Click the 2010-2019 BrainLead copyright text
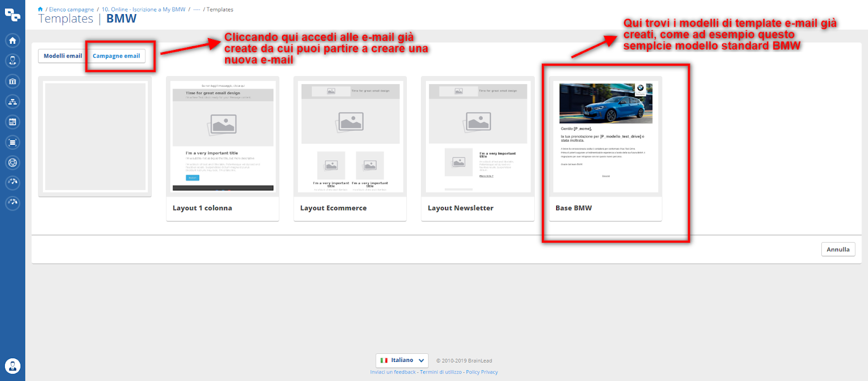Viewport: 868px width, 381px height. [x=464, y=361]
